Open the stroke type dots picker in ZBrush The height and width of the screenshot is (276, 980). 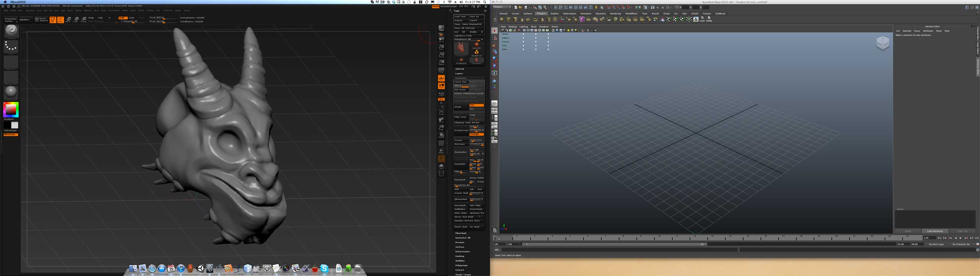[11, 47]
